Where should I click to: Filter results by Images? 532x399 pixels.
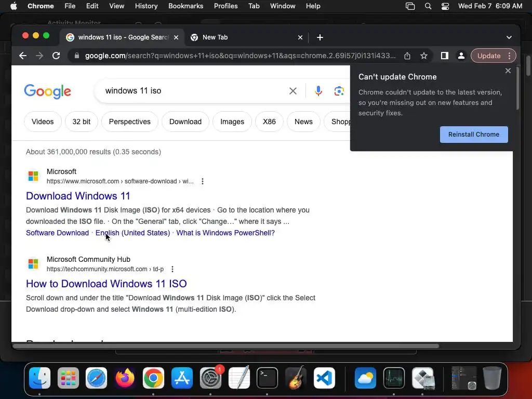pos(232,122)
